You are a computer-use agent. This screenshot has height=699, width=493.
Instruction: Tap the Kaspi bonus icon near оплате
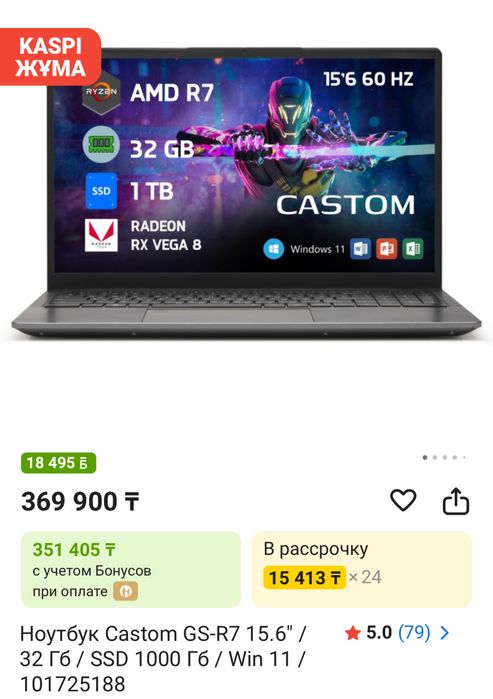coord(125,591)
